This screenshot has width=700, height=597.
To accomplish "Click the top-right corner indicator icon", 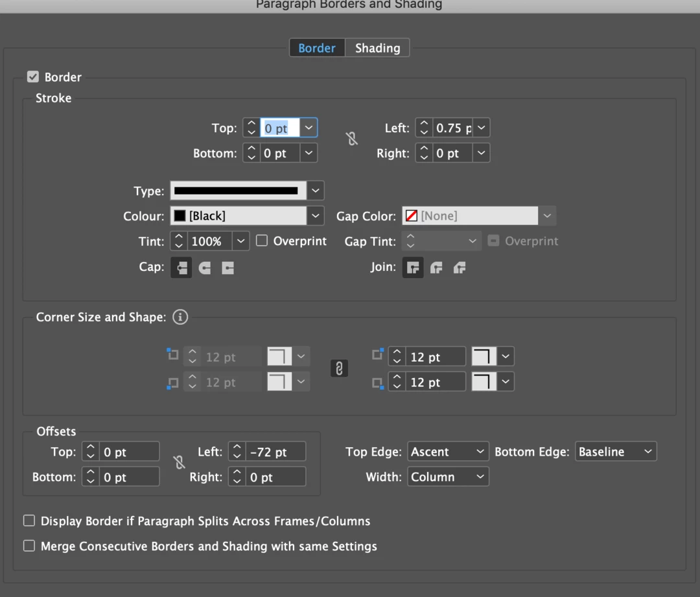I will click(x=378, y=355).
